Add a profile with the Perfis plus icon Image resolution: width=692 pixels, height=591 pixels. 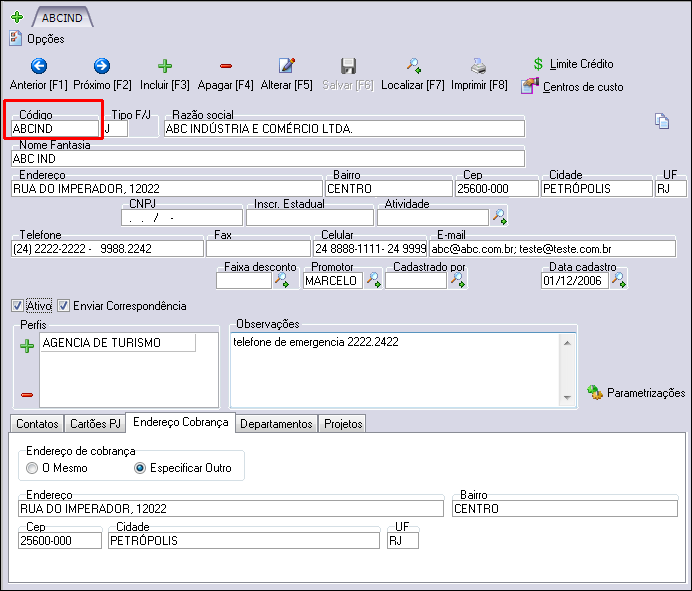tap(27, 346)
